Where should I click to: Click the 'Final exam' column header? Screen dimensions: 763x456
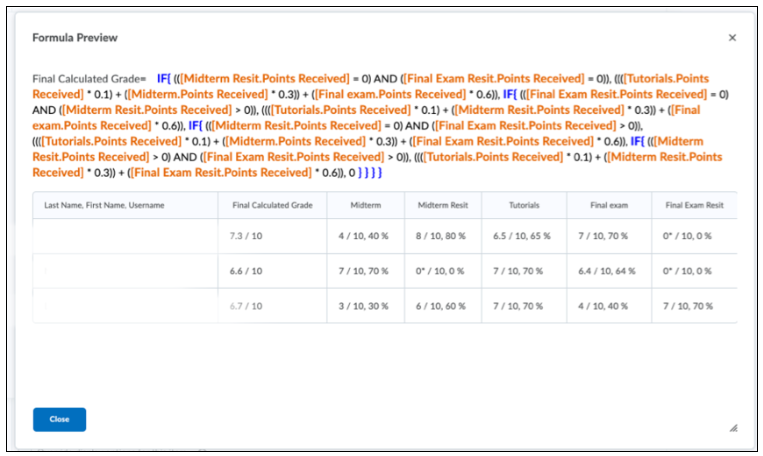tap(609, 205)
